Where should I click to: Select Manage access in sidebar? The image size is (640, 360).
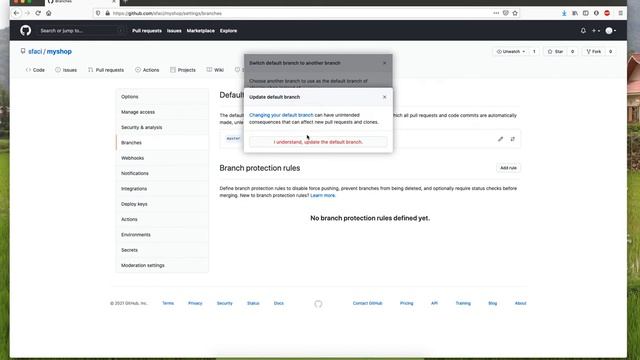[x=162, y=112]
